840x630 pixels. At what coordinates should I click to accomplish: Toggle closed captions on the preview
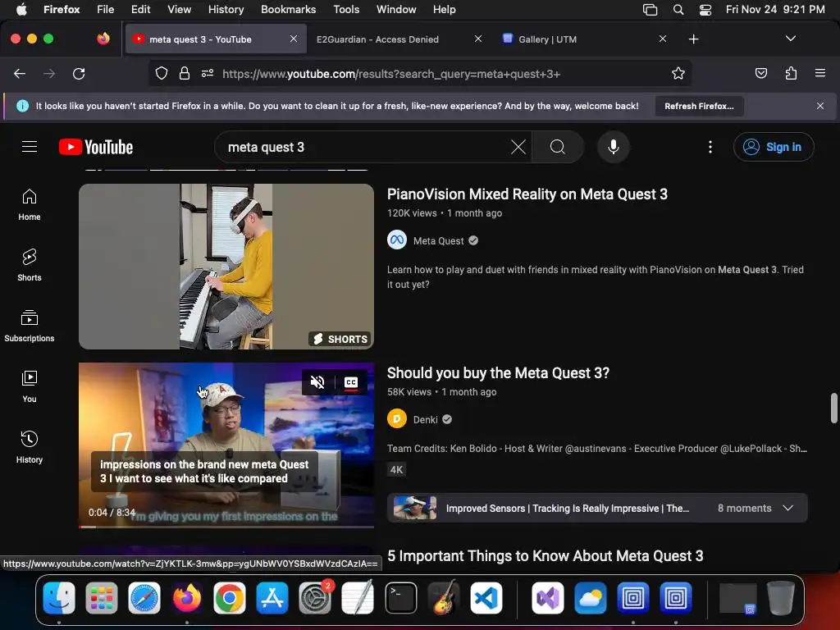pos(351,382)
